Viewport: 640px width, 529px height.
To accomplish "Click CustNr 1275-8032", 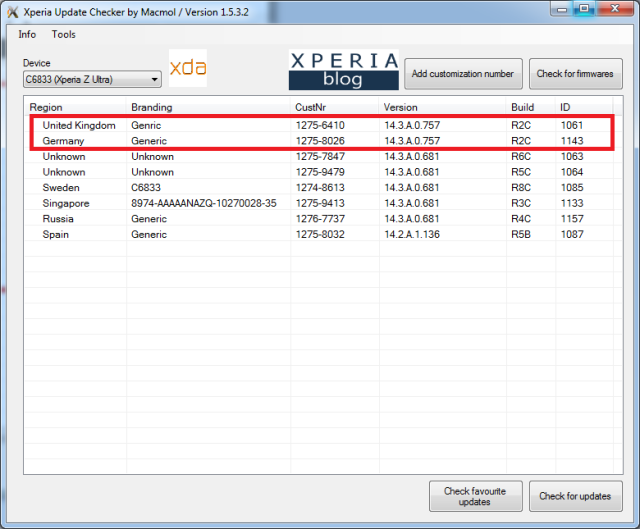I will 320,234.
